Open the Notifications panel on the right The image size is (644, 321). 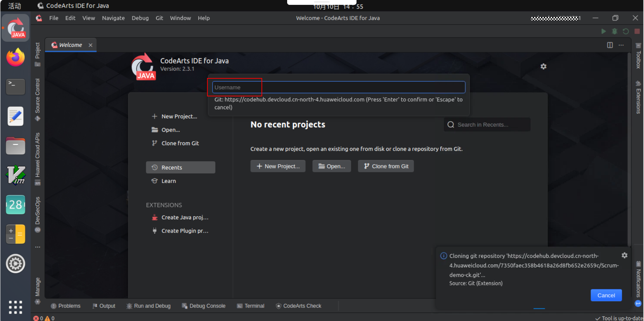pos(638,284)
